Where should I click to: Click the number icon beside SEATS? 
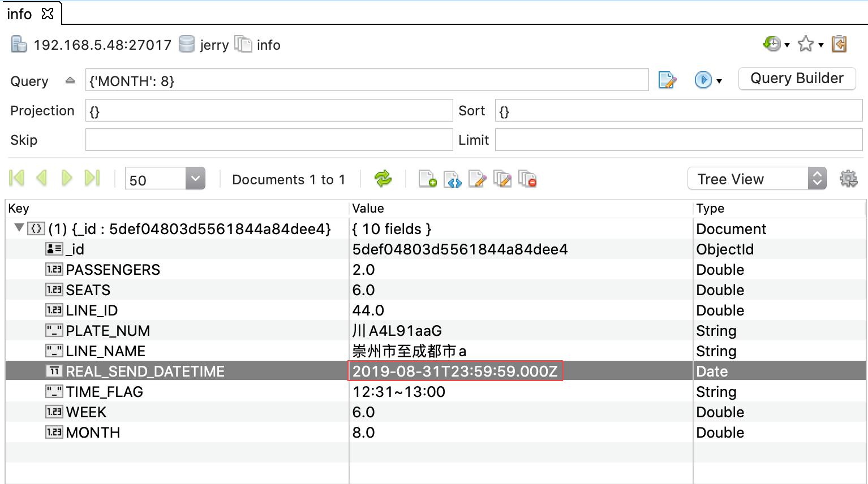pos(54,289)
